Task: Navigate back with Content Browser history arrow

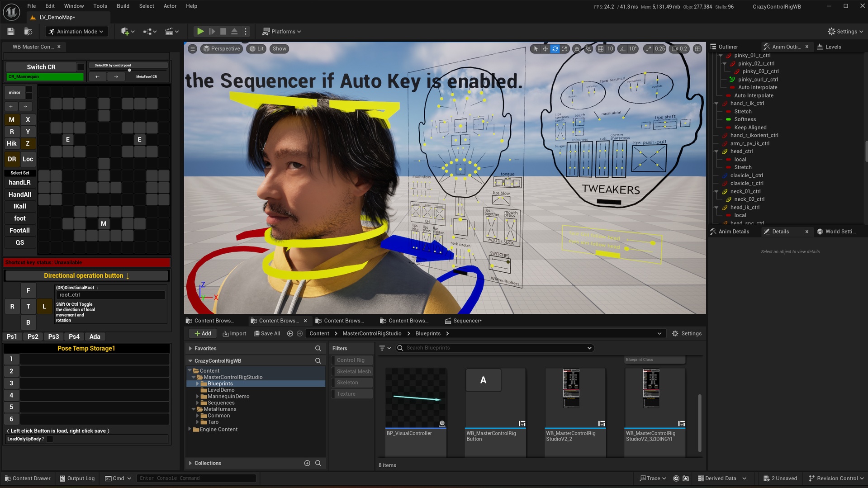Action: [x=290, y=334]
